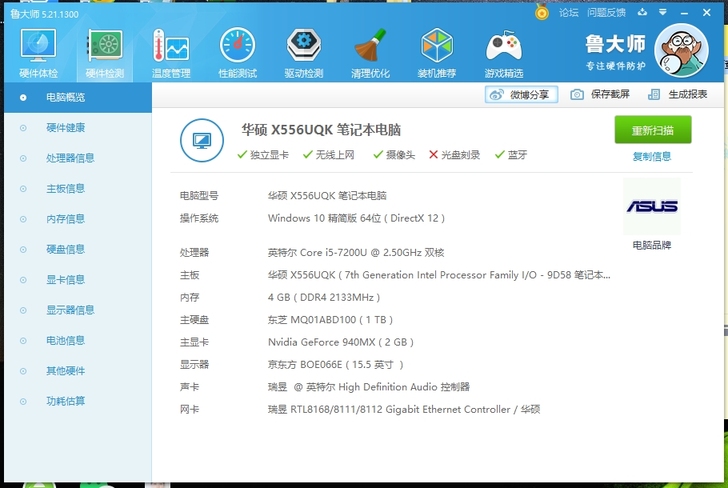Viewport: 728px width, 488px height.
Task: Click 生成报表 generate report
Action: [x=678, y=94]
